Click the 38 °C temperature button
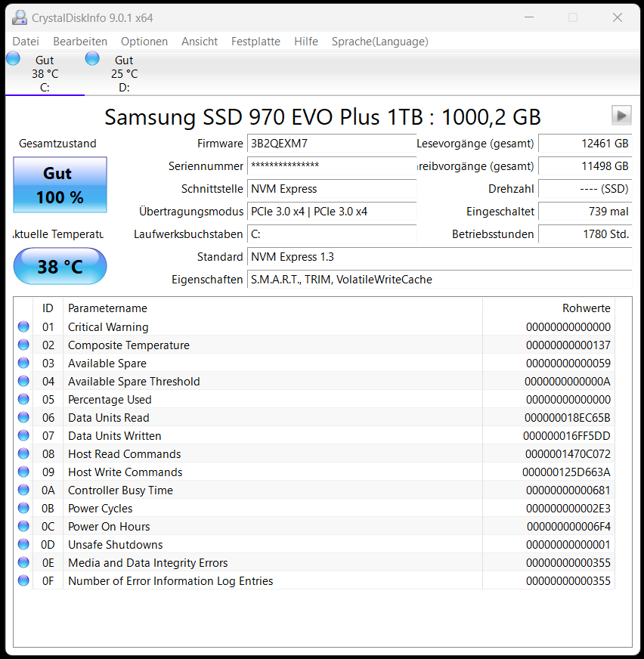644x659 pixels. point(60,266)
